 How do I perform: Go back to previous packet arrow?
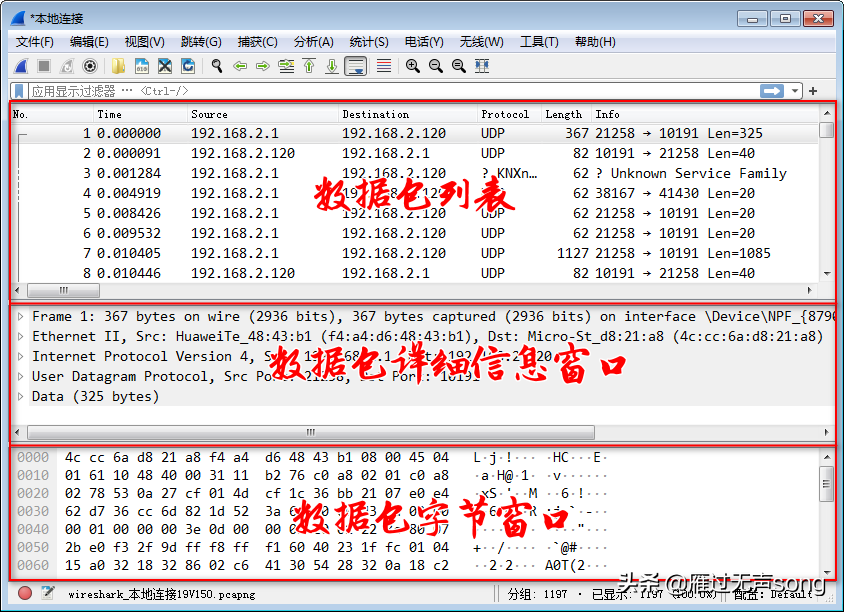(x=240, y=66)
